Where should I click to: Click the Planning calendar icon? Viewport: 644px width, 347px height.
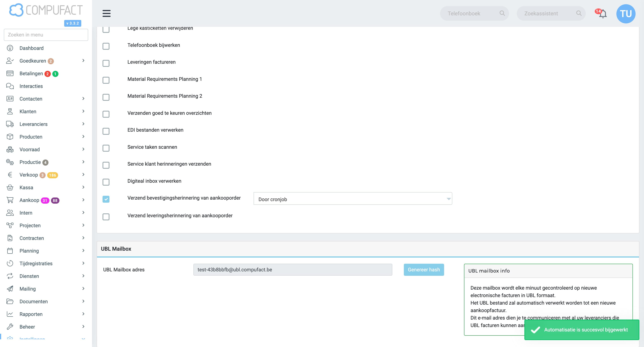tap(10, 251)
